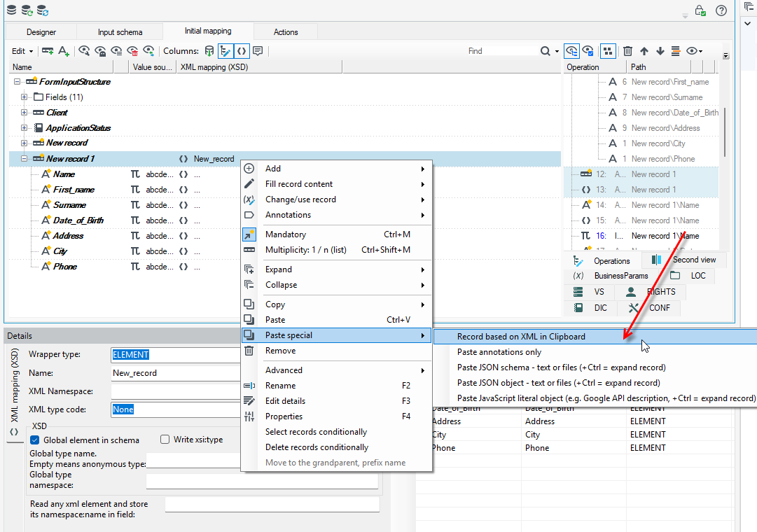Open the Input schema tab

coord(120,32)
